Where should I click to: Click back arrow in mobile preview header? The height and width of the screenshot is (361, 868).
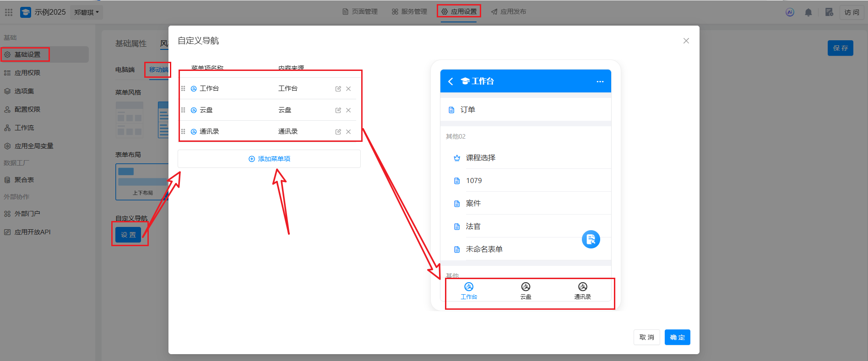tap(450, 81)
